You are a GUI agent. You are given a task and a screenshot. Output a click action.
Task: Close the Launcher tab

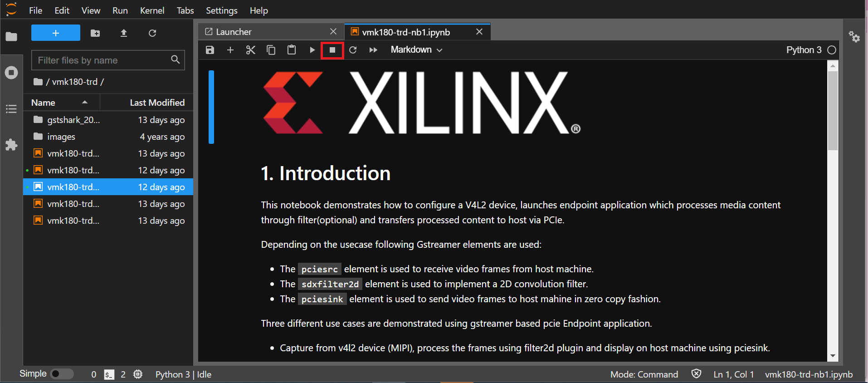333,31
